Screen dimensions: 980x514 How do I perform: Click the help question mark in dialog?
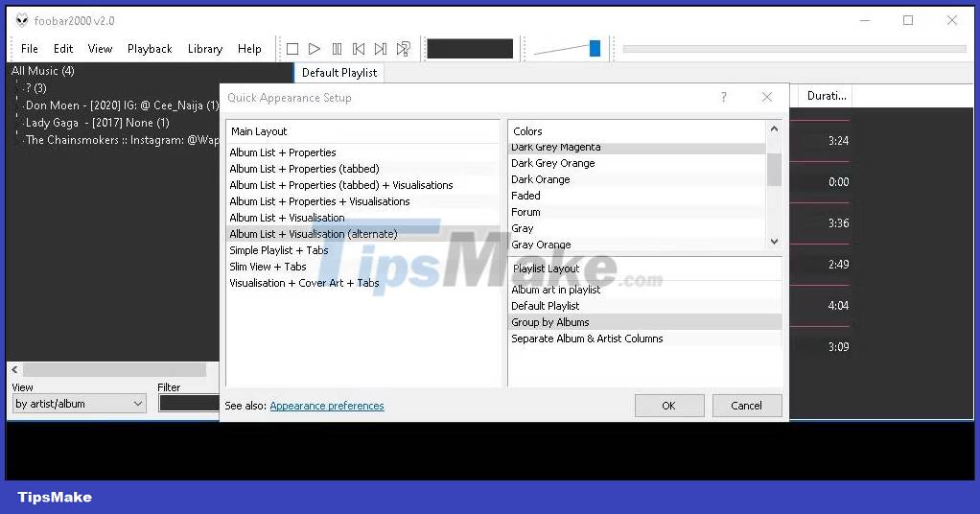point(724,97)
